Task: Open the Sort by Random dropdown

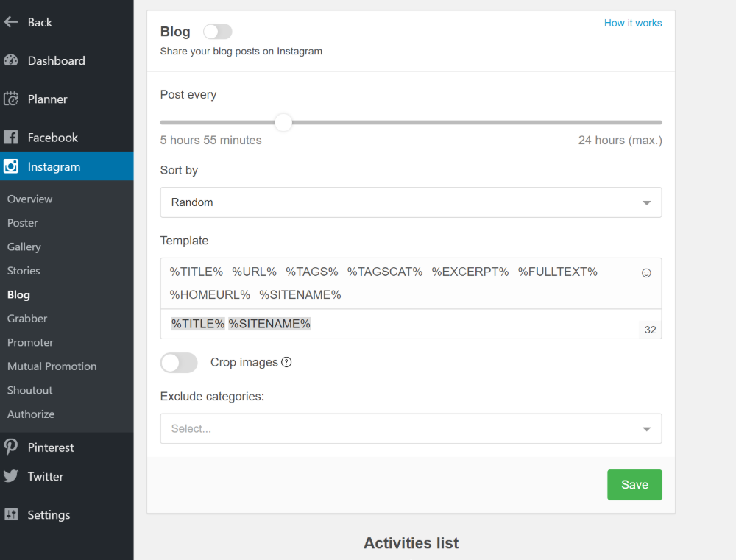Action: [411, 202]
